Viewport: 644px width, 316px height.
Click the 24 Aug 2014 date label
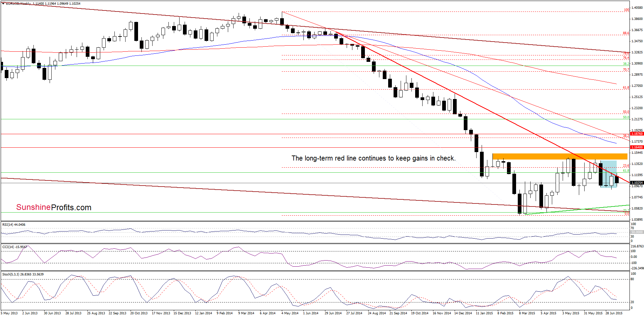pyautogui.click(x=377, y=313)
